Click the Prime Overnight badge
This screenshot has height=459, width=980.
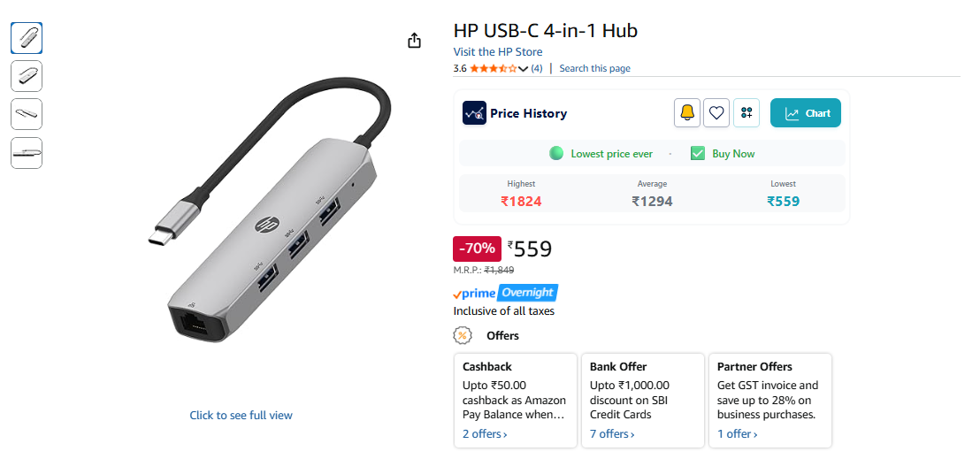(506, 293)
